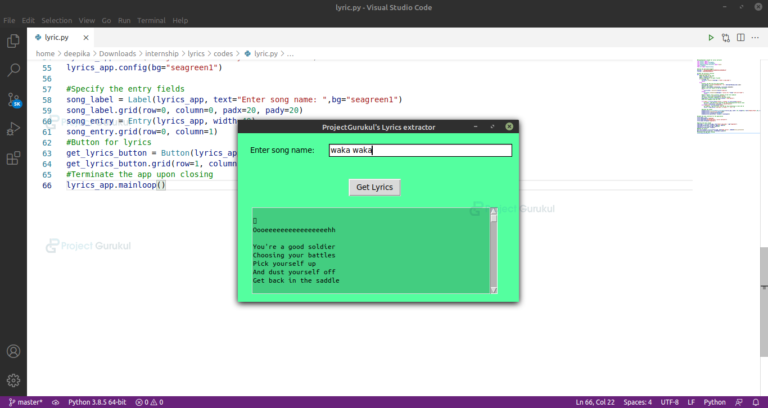Change end of line sequence LF
The width and height of the screenshot is (768, 408).
(x=691, y=402)
